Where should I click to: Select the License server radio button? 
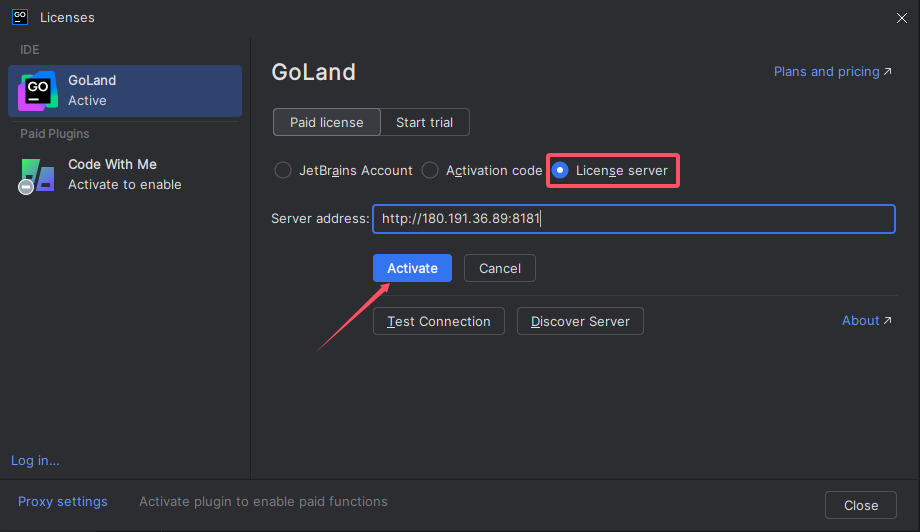[x=561, y=170]
